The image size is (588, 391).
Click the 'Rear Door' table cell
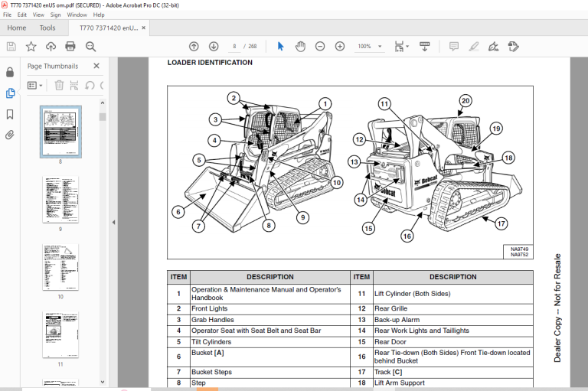(453, 342)
